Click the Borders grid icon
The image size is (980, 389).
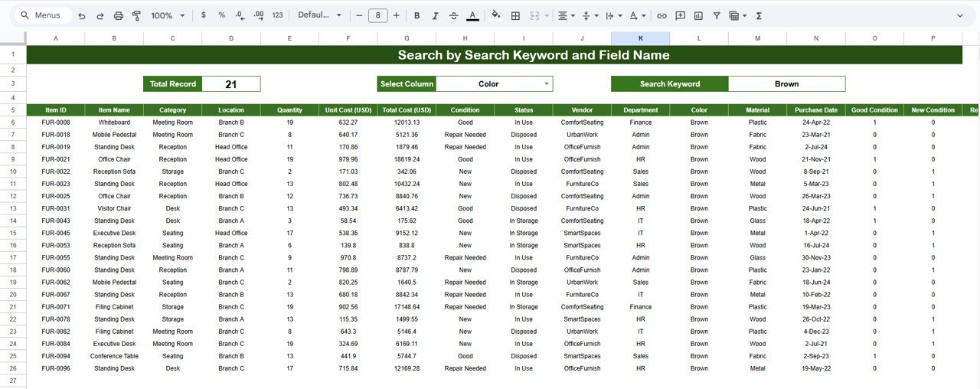(515, 15)
